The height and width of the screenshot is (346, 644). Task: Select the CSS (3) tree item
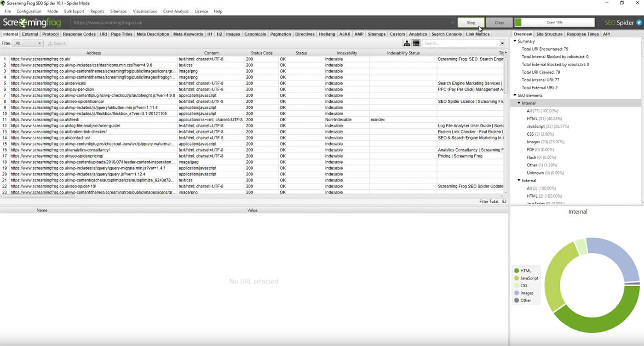pos(541,134)
